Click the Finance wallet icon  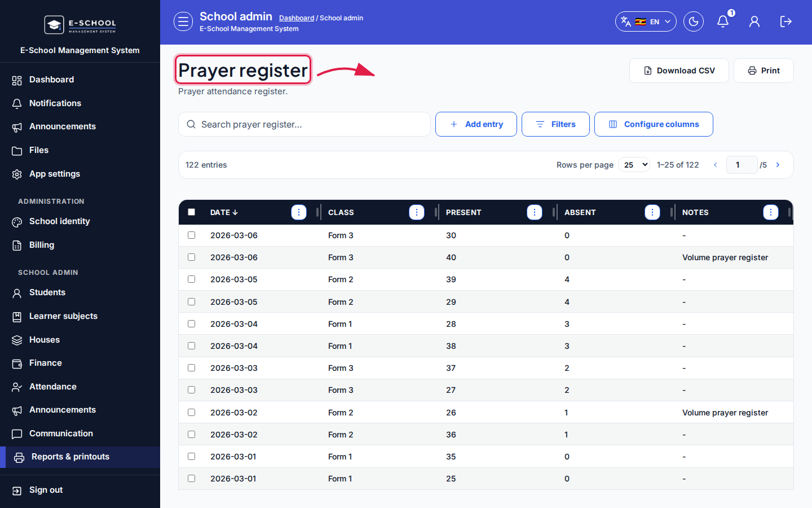point(17,364)
